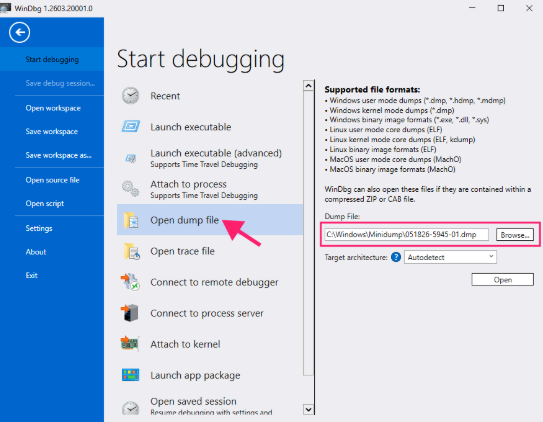Screen dimensions: 543x422
Task: Click into the Dump File path field
Action: (x=407, y=234)
